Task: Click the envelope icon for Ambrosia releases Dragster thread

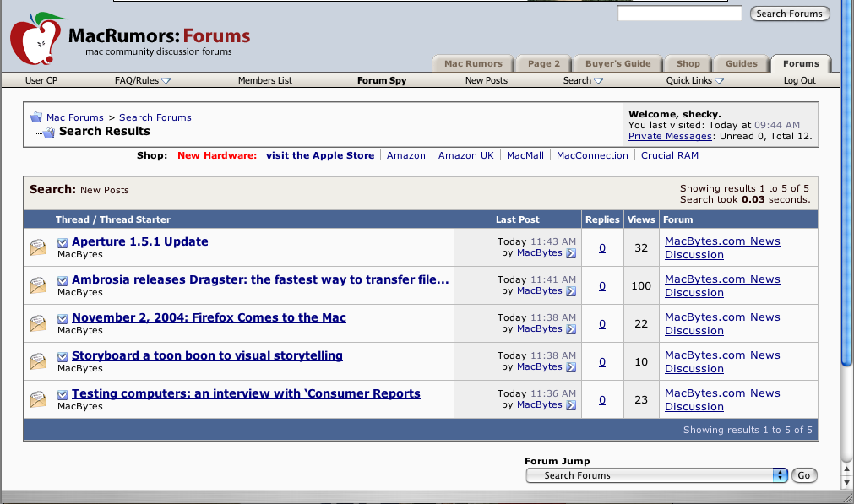Action: pos(37,285)
